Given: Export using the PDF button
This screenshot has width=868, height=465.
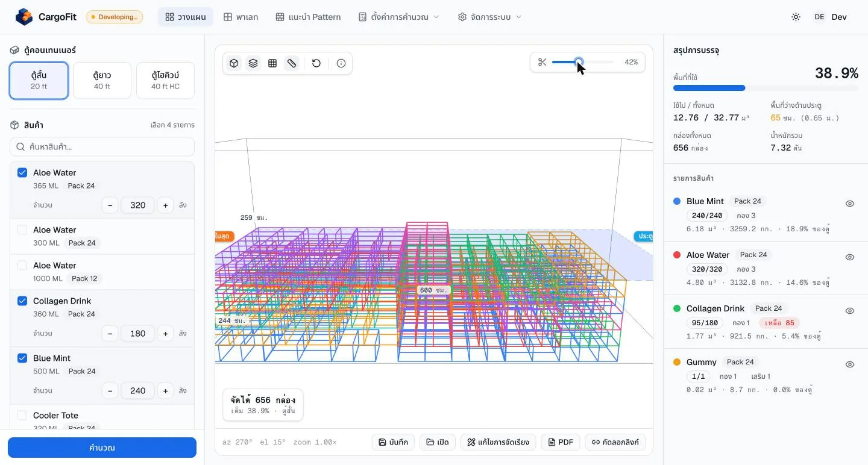Looking at the screenshot, I should tap(561, 442).
